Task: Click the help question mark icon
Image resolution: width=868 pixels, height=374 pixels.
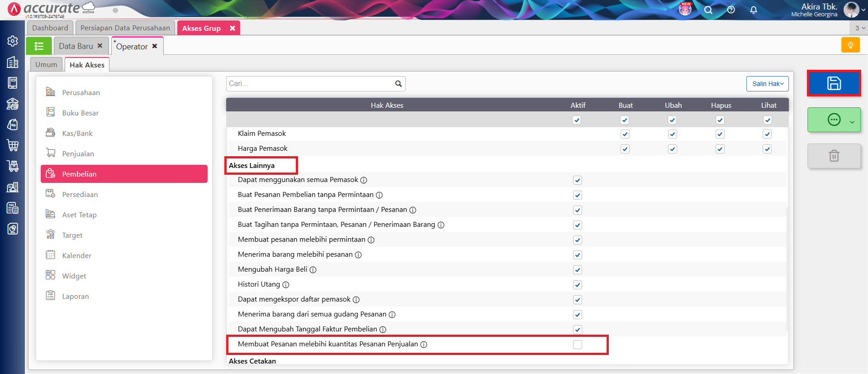Action: tap(730, 10)
